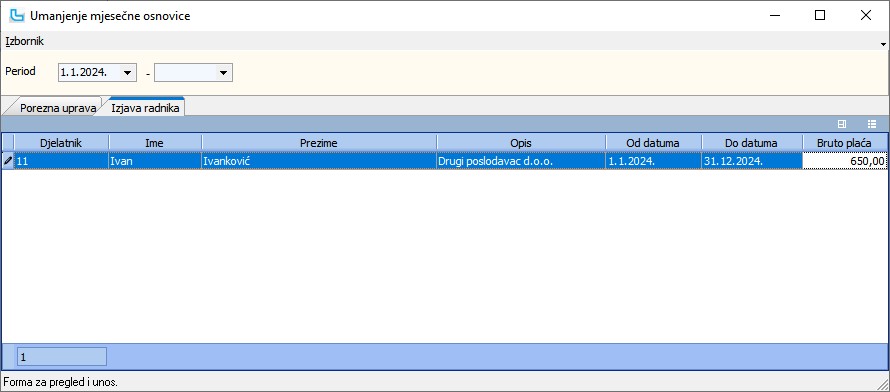Edit the 650,00 gross salary cell
Image resolution: width=890 pixels, height=392 pixels.
[x=844, y=162]
